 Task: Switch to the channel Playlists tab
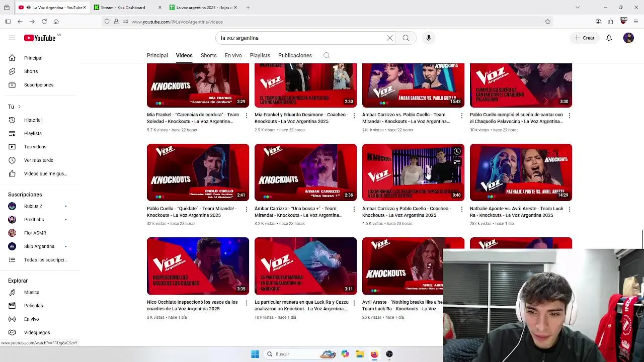(x=260, y=55)
